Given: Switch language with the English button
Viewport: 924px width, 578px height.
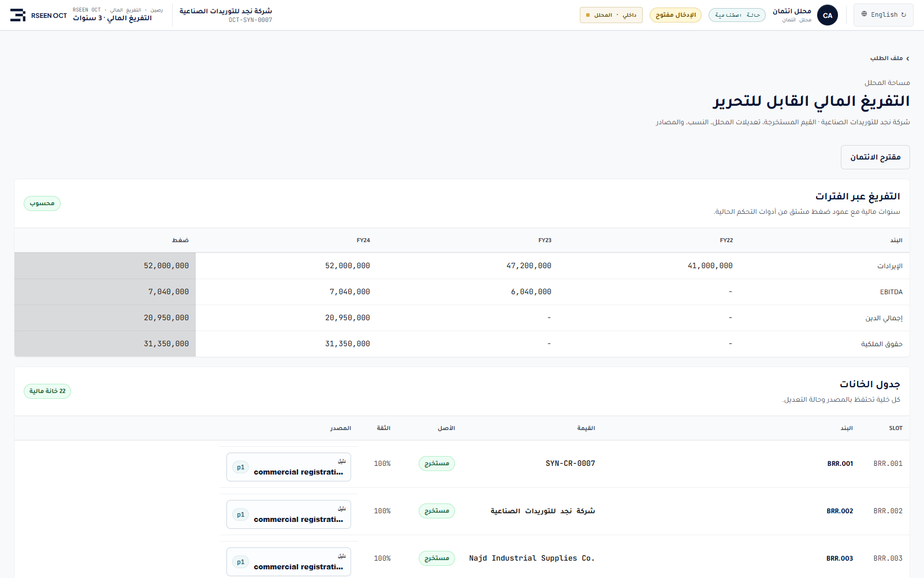Looking at the screenshot, I should (884, 15).
